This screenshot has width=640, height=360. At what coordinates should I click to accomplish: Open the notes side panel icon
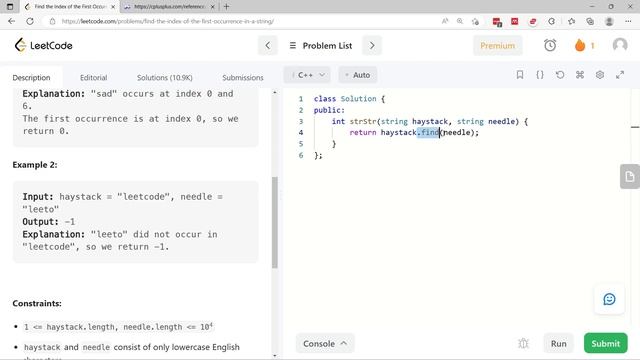point(629,176)
